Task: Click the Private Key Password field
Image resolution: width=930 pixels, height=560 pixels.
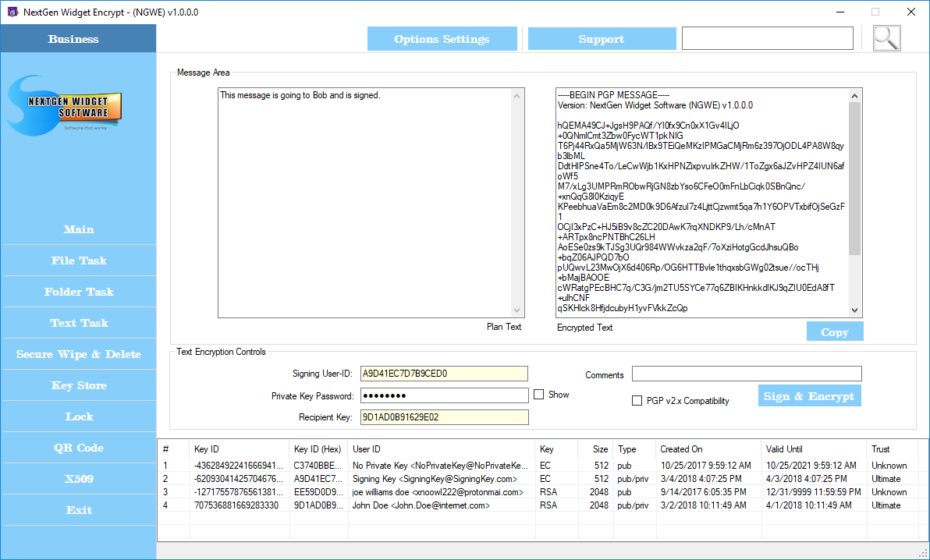Action: pos(444,395)
